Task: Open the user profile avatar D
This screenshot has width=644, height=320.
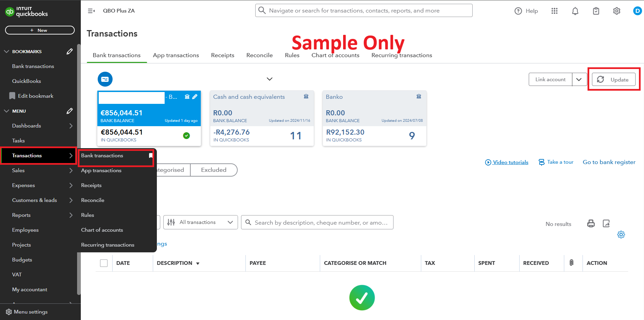Action: coord(637,11)
